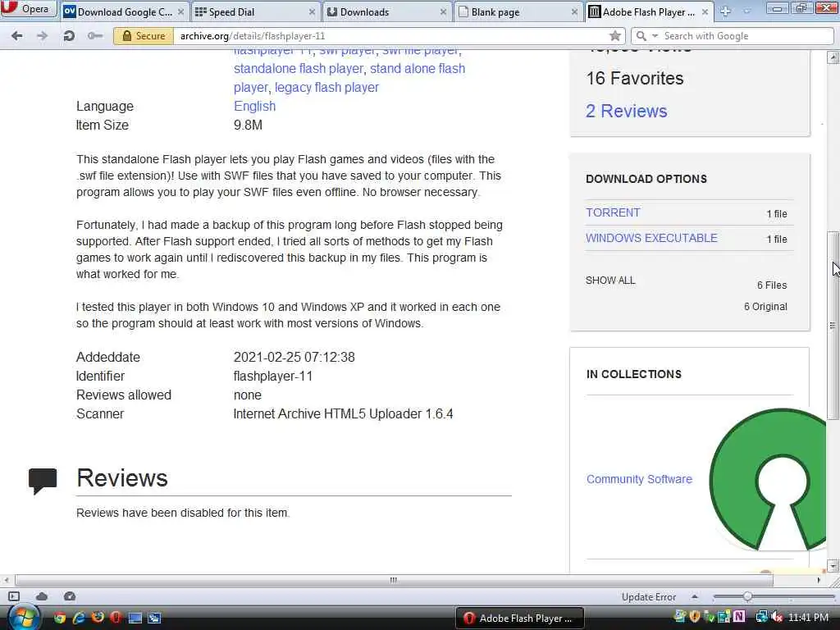Launch Firefox from quick launch
The height and width of the screenshot is (630, 840).
(x=98, y=618)
